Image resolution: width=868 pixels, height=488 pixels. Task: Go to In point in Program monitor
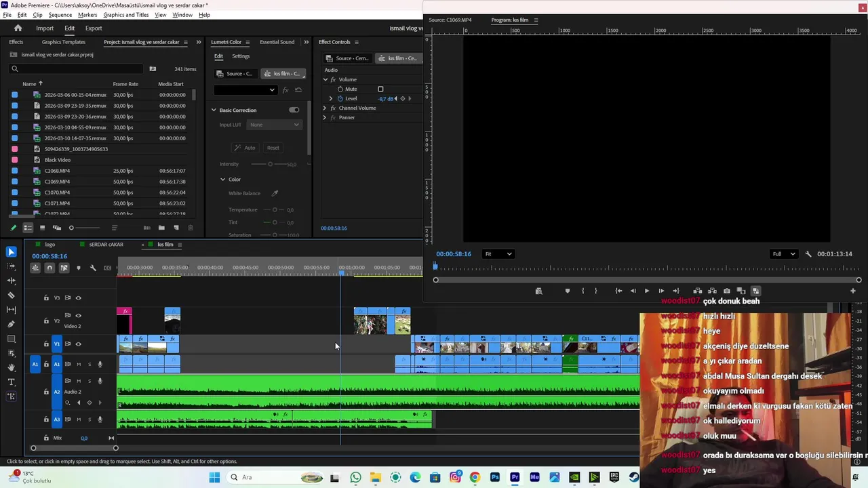pyautogui.click(x=618, y=291)
